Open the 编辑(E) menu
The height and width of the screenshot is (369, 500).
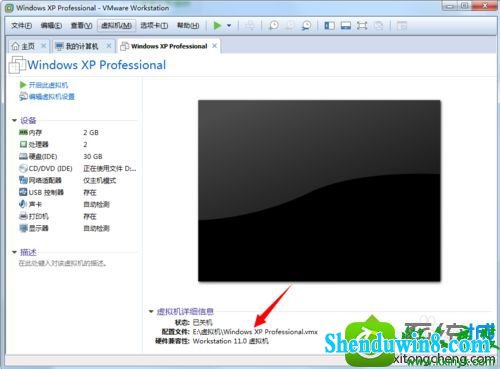(x=51, y=26)
